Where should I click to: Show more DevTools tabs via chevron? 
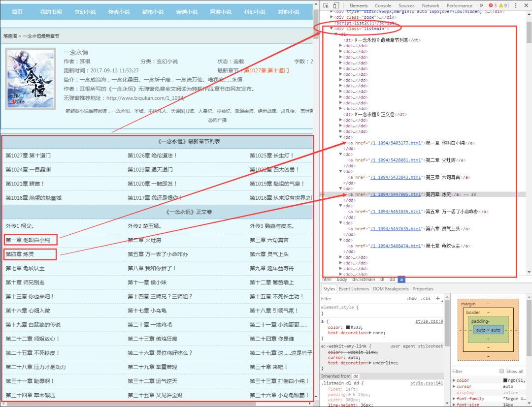(481, 5)
